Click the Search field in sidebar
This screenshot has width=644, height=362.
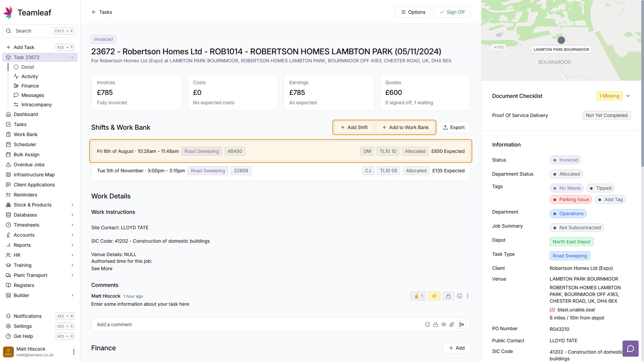point(40,31)
